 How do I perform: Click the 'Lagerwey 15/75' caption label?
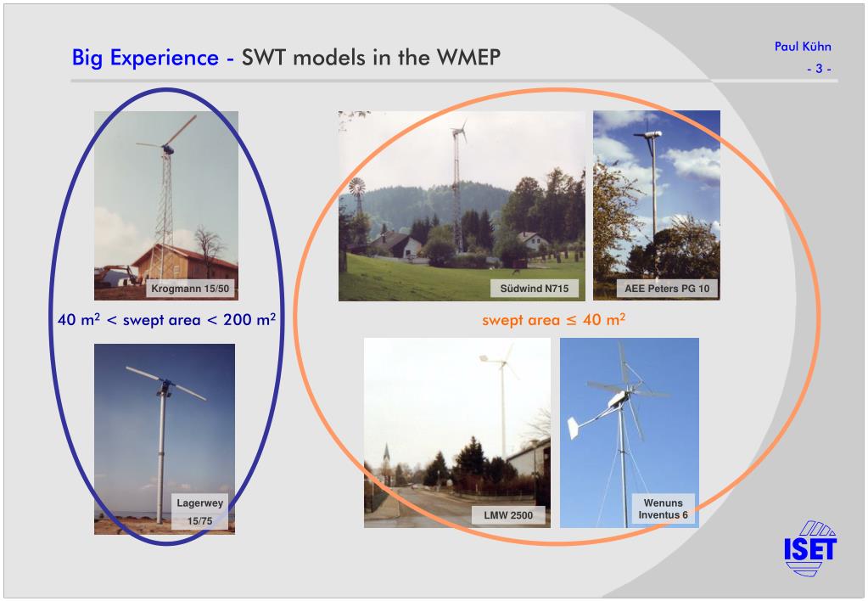(200, 512)
